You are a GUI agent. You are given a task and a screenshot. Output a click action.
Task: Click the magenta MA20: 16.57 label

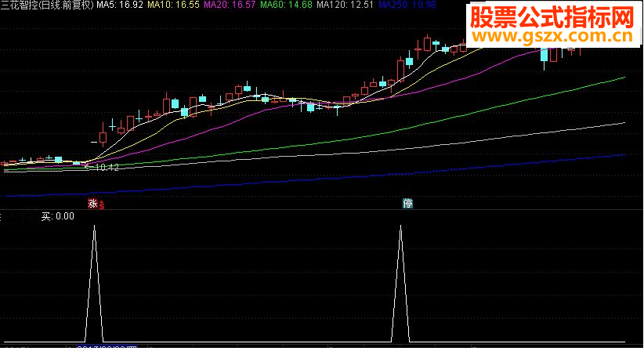230,5
